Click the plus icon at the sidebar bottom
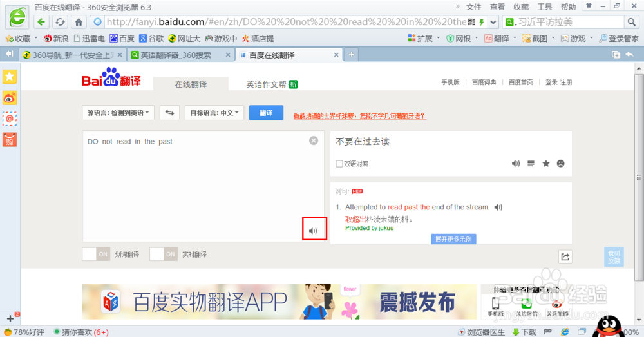 10,318
